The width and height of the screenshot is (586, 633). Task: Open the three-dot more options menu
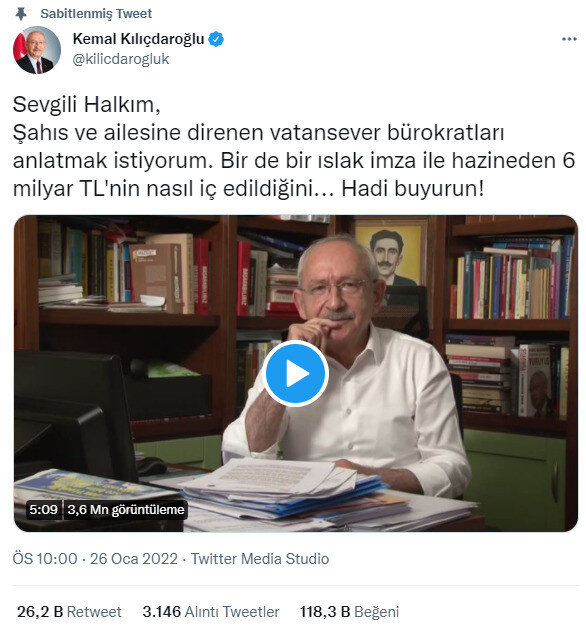point(569,39)
